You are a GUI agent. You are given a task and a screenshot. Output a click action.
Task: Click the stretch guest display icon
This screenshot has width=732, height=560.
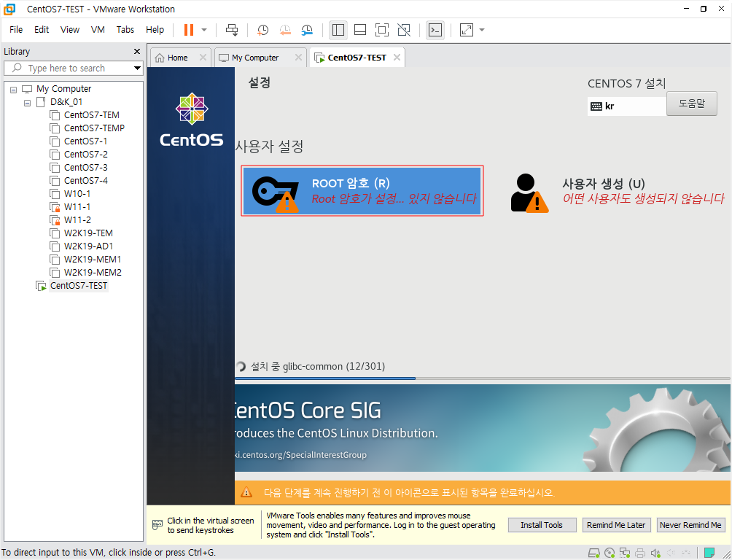pos(467,30)
